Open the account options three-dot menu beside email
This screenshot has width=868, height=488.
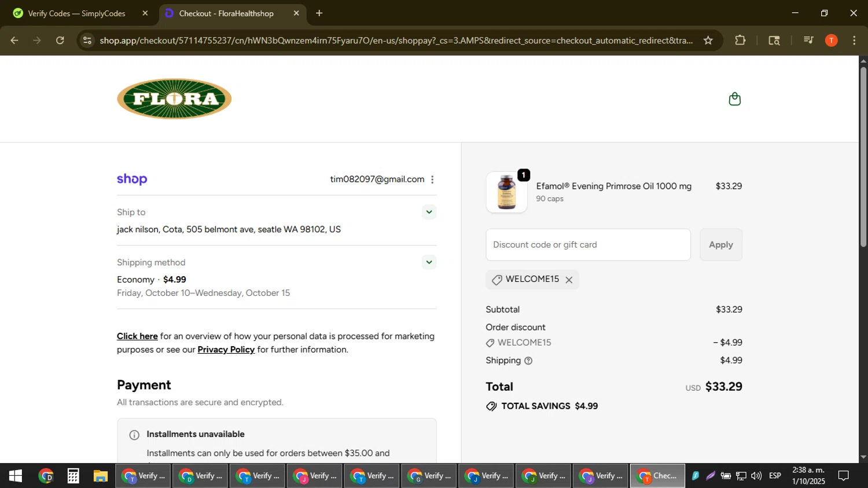tap(432, 179)
